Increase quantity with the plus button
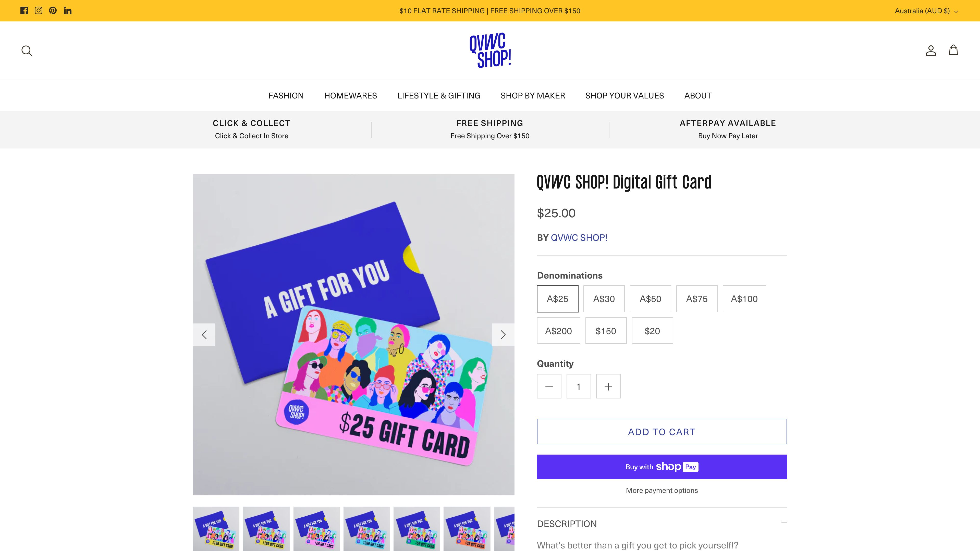The image size is (980, 551). tap(608, 386)
